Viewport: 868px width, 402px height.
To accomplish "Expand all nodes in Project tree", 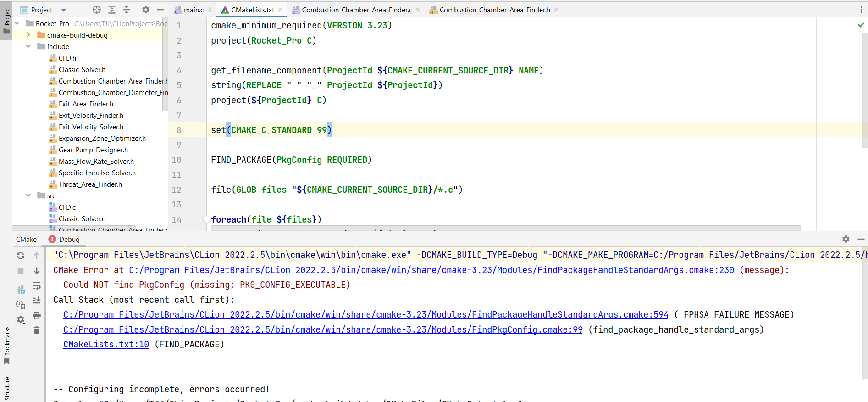I will point(112,10).
